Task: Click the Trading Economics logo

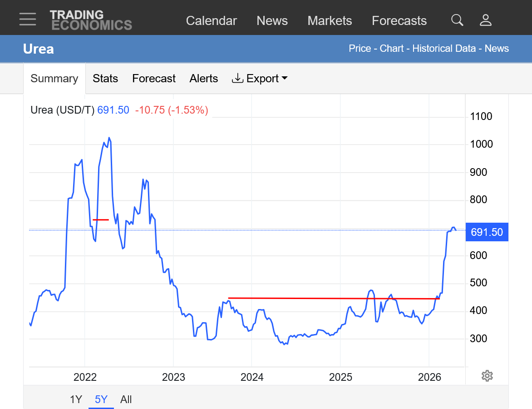Action: click(x=91, y=20)
